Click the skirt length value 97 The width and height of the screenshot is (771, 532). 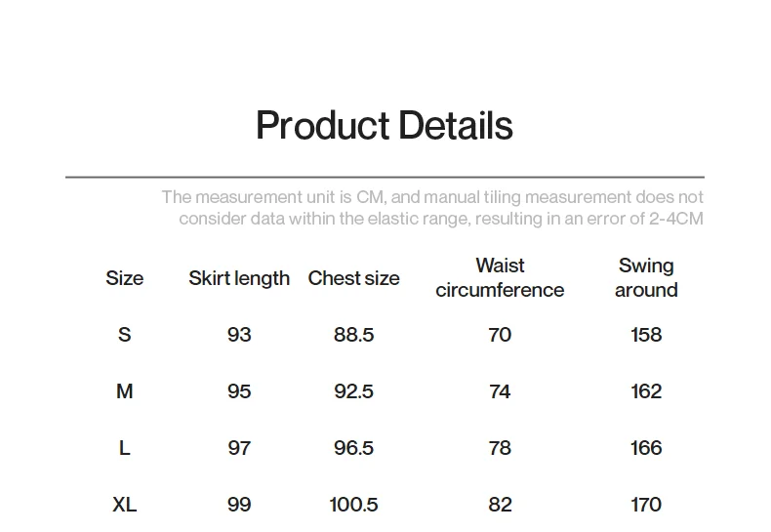click(x=239, y=448)
